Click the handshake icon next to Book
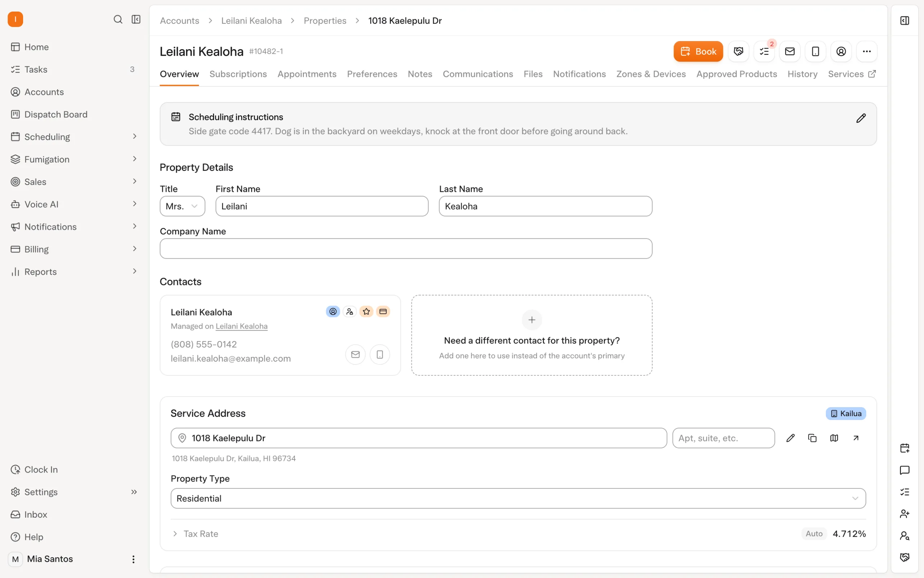 click(738, 51)
